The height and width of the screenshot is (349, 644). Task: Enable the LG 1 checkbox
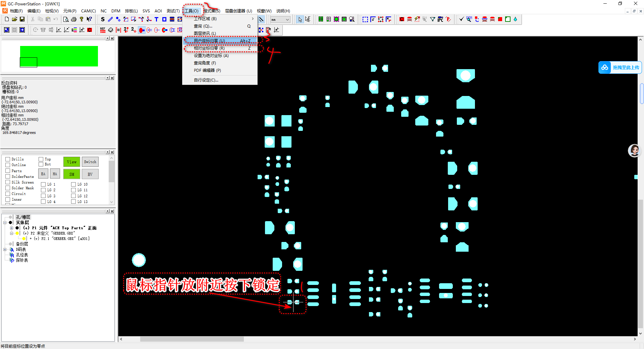point(43,184)
